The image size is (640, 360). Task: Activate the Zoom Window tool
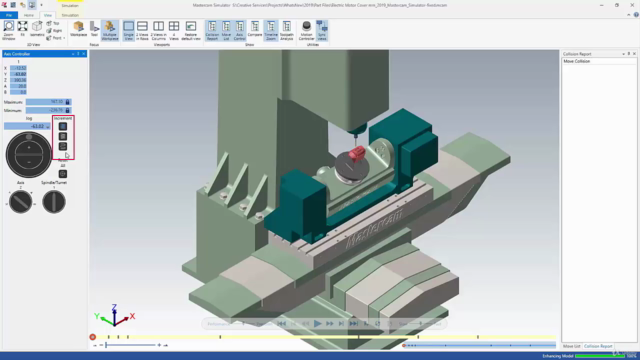[x=9, y=30]
